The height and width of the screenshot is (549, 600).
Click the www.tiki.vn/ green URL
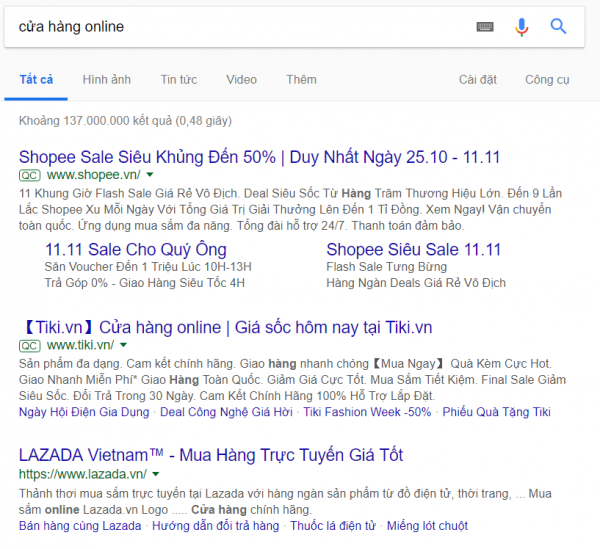coord(80,345)
